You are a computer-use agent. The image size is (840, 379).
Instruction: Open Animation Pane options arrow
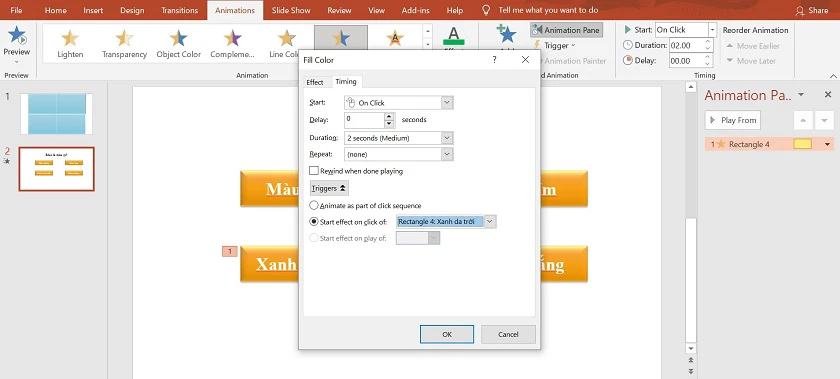pyautogui.click(x=801, y=95)
